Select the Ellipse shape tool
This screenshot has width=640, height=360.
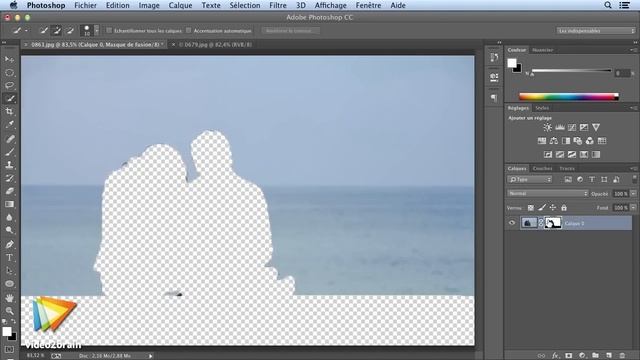[9, 284]
